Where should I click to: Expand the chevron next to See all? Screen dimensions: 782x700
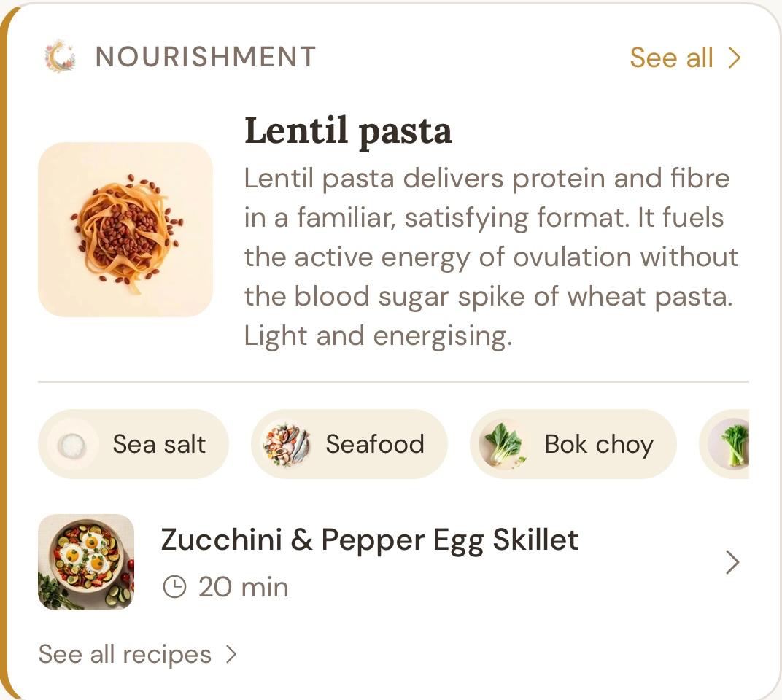(x=734, y=58)
